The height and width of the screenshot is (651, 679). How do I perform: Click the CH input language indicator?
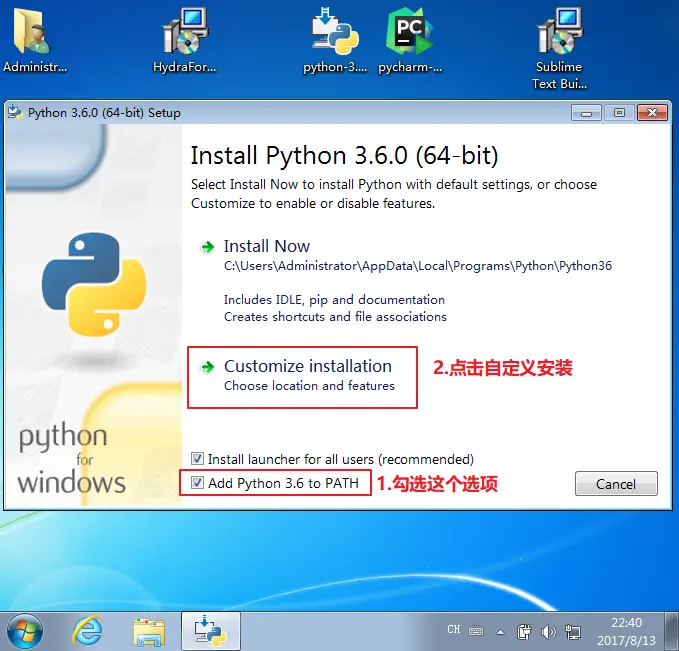click(453, 629)
